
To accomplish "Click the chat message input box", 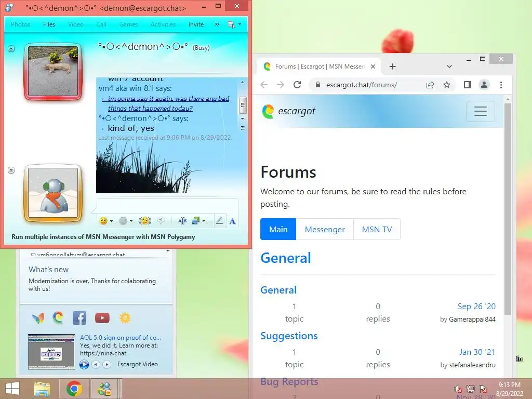I will tap(167, 206).
